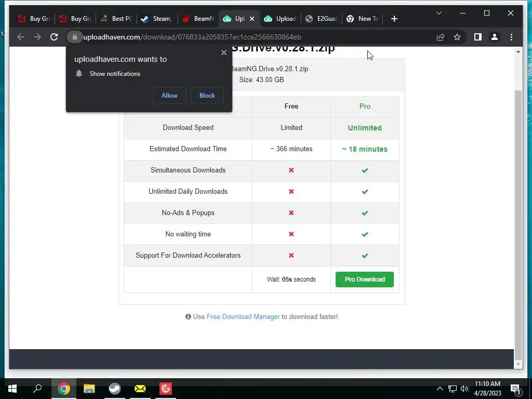532x399 pixels.
Task: Click Size: 43.00 GB text
Action: click(x=262, y=79)
